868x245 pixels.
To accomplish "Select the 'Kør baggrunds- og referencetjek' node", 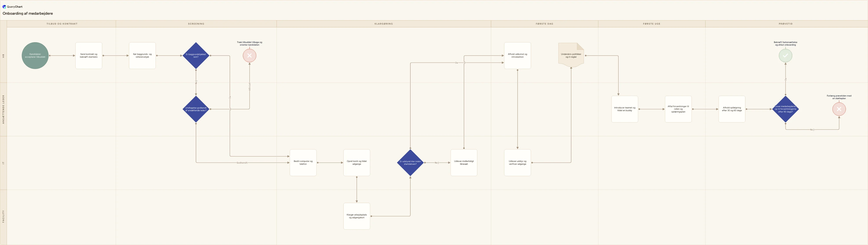I will pos(142,56).
